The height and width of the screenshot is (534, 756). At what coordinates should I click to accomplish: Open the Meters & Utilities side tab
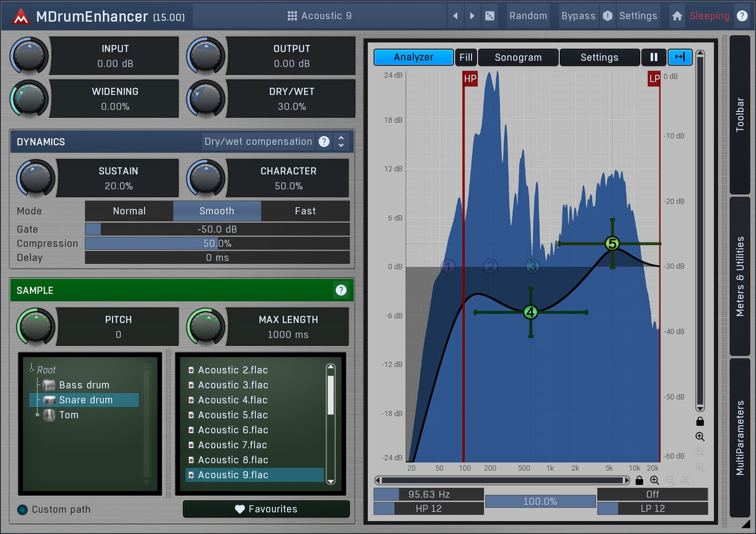point(740,276)
